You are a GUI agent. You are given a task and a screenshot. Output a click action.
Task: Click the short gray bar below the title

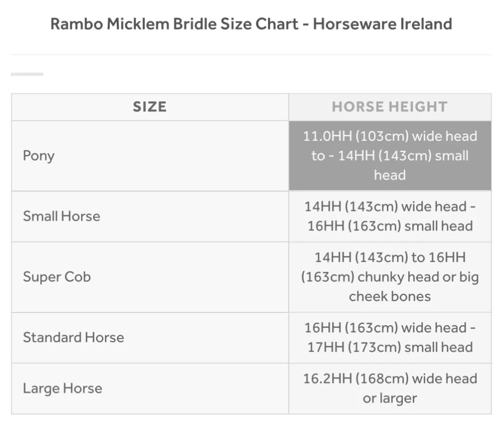[x=27, y=74]
